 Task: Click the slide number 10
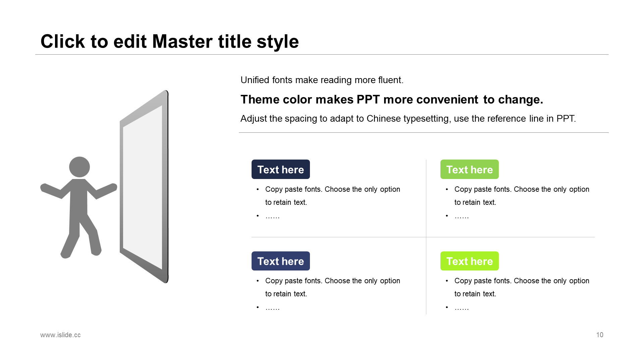pyautogui.click(x=600, y=335)
